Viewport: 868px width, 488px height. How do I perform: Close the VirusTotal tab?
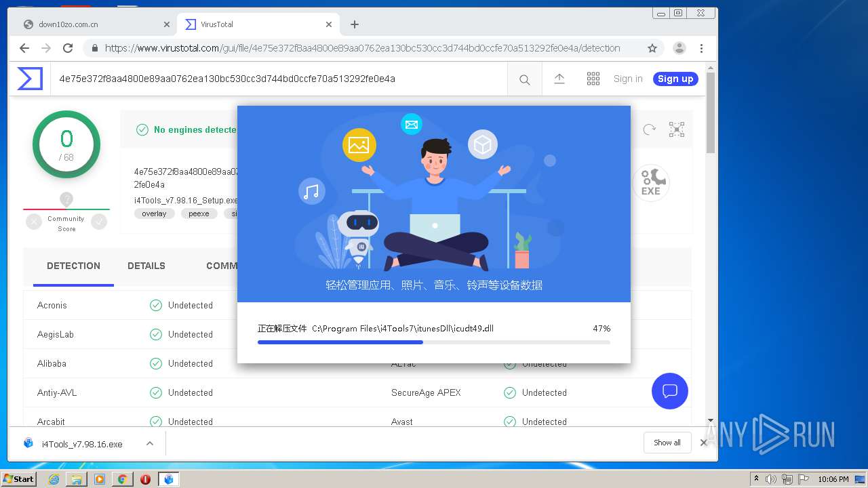coord(329,24)
